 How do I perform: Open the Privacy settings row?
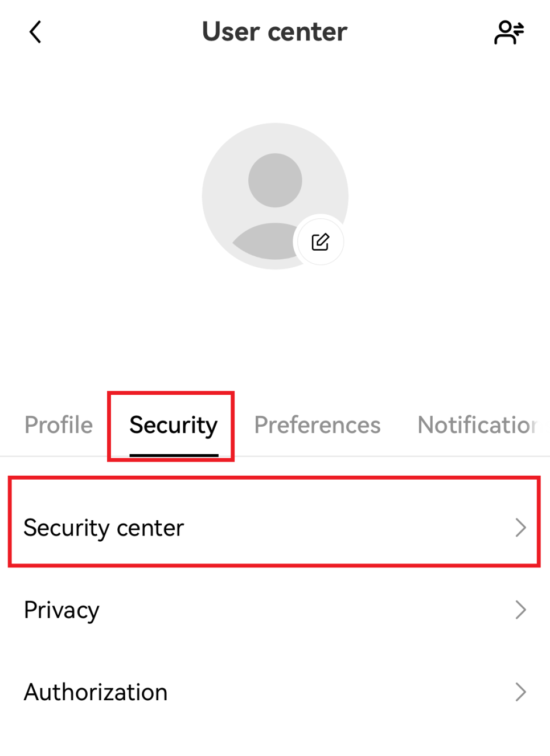[275, 610]
